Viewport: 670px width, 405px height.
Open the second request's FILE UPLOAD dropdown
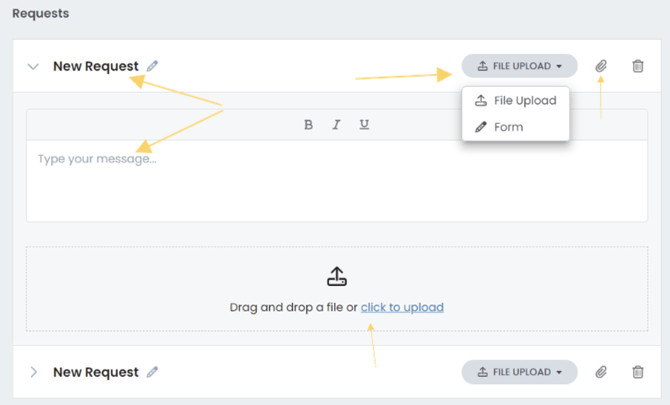[519, 372]
